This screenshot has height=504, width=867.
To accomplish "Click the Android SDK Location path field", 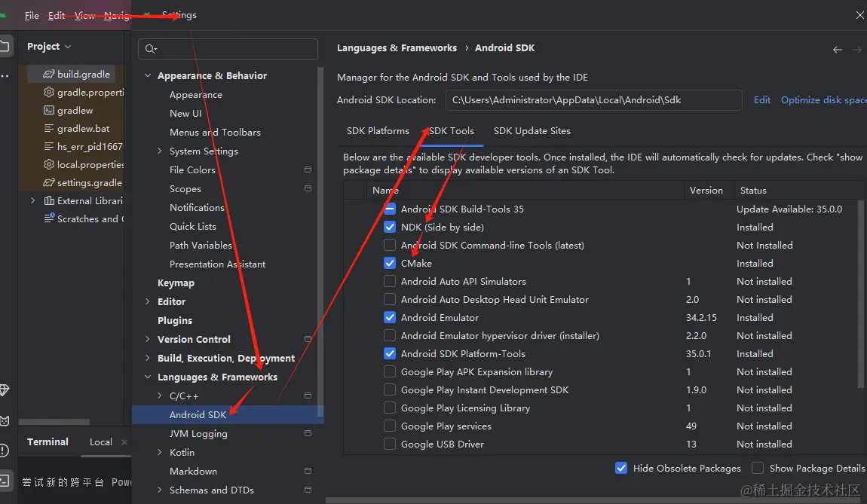I will [x=594, y=100].
